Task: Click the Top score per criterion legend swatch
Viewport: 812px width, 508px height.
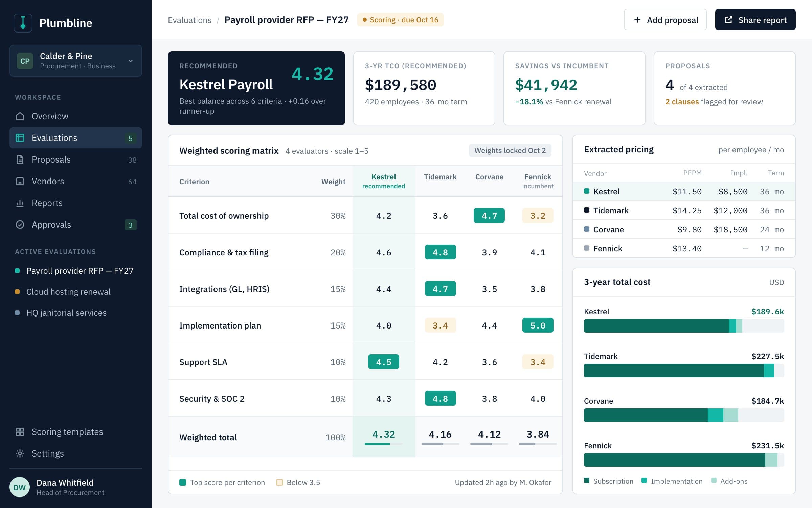Action: click(183, 482)
